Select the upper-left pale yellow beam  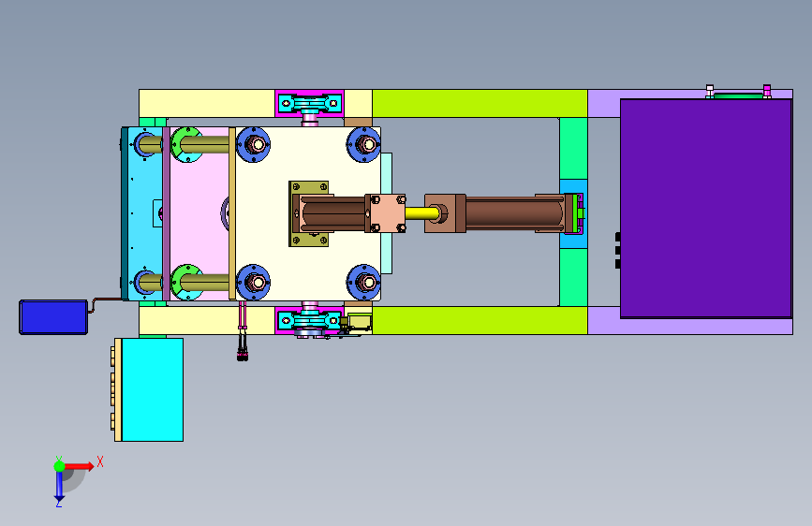[x=207, y=103]
